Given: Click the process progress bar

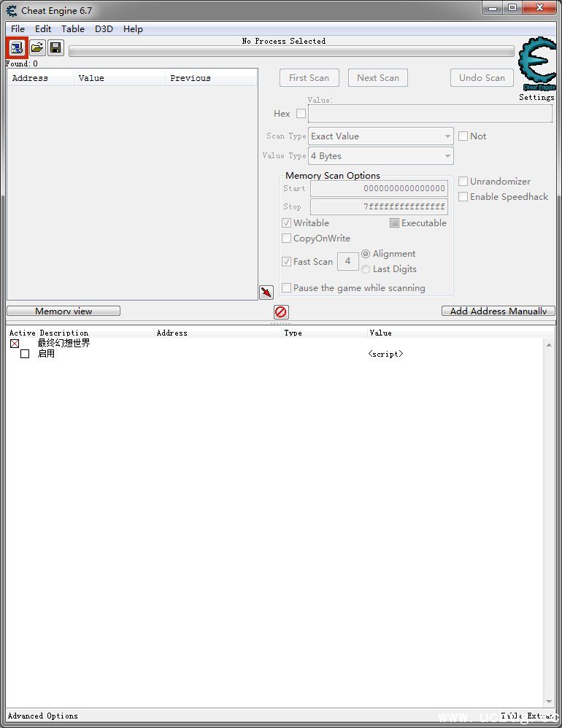Looking at the screenshot, I should click(290, 52).
